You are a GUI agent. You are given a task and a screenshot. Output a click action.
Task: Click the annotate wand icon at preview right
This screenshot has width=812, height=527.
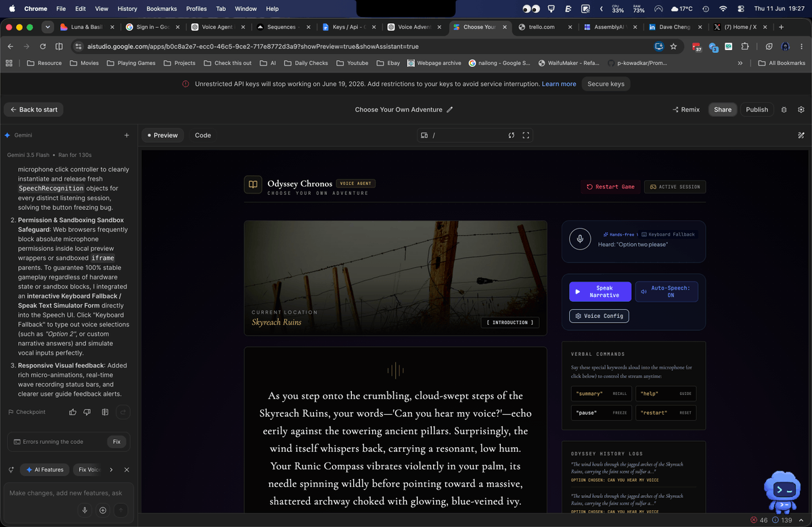801,135
